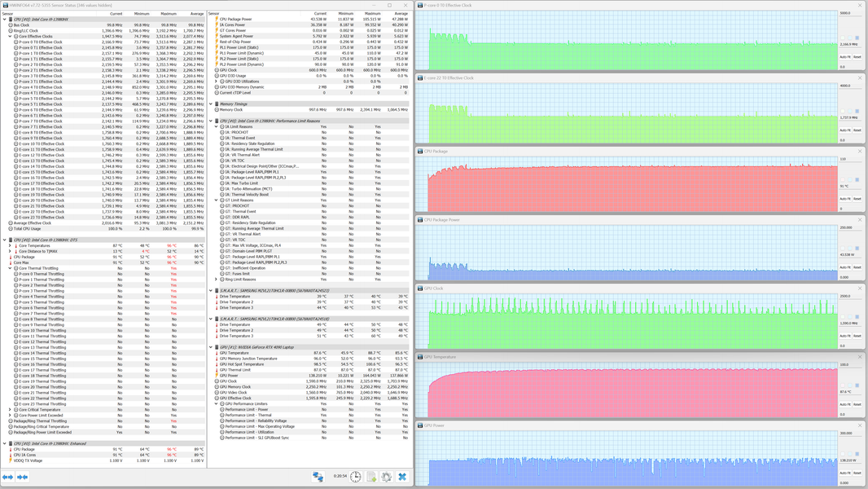Edit the 5000.0 max field in P-core 0 graph
This screenshot has height=489, width=868.
[850, 13]
